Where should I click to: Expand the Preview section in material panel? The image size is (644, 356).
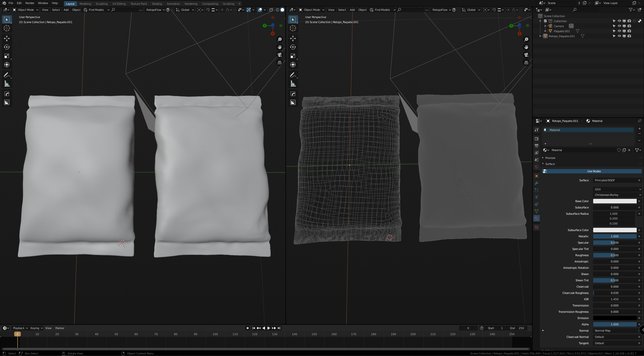(x=550, y=158)
